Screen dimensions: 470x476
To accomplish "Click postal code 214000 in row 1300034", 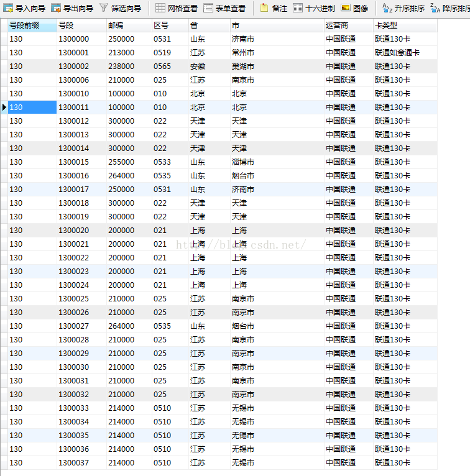I will pyautogui.click(x=129, y=421).
